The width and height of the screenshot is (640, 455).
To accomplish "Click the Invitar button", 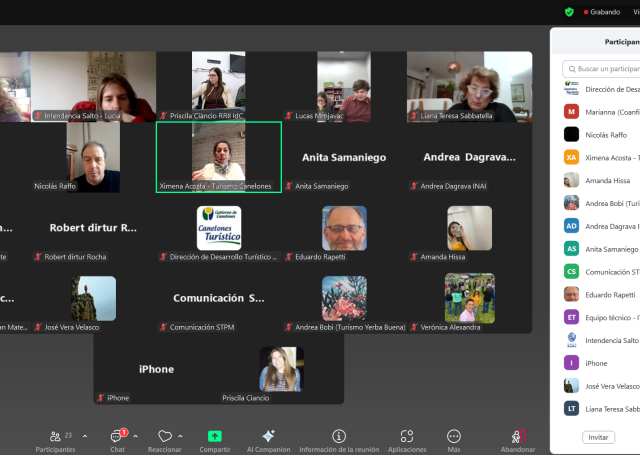I will coord(598,437).
